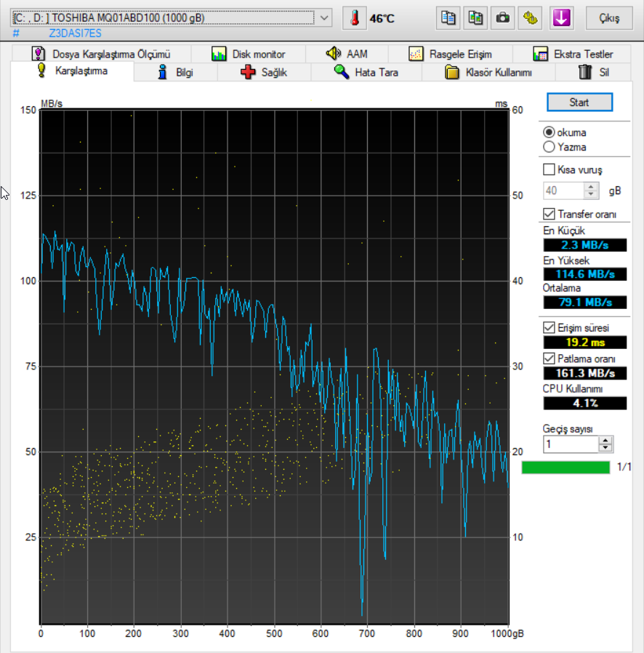Save screenshot with camera icon

pyautogui.click(x=502, y=18)
